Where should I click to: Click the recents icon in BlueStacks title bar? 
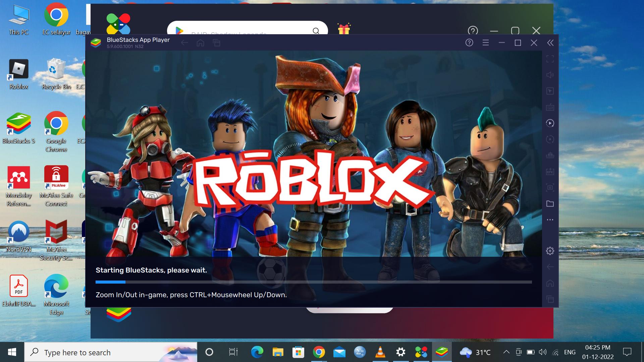(x=217, y=43)
